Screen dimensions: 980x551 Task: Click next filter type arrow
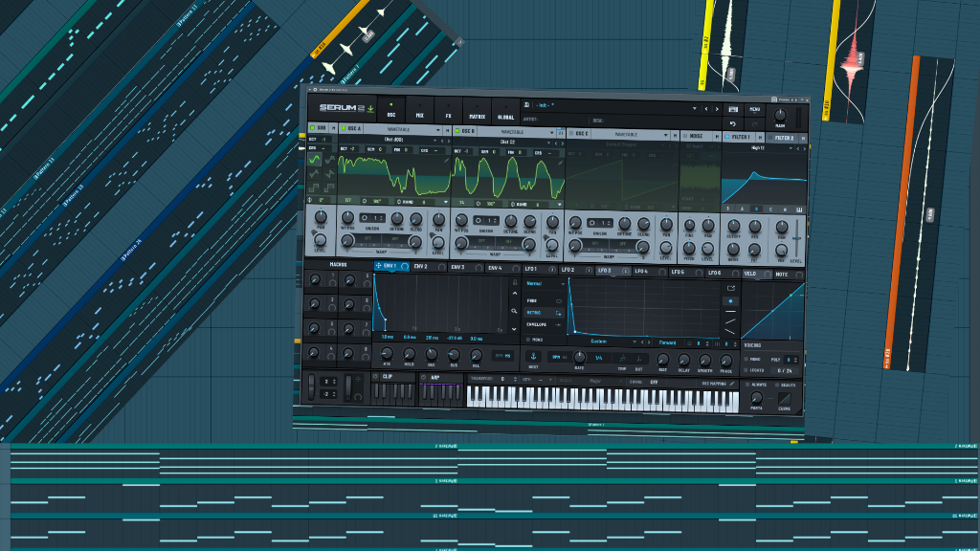pyautogui.click(x=804, y=148)
